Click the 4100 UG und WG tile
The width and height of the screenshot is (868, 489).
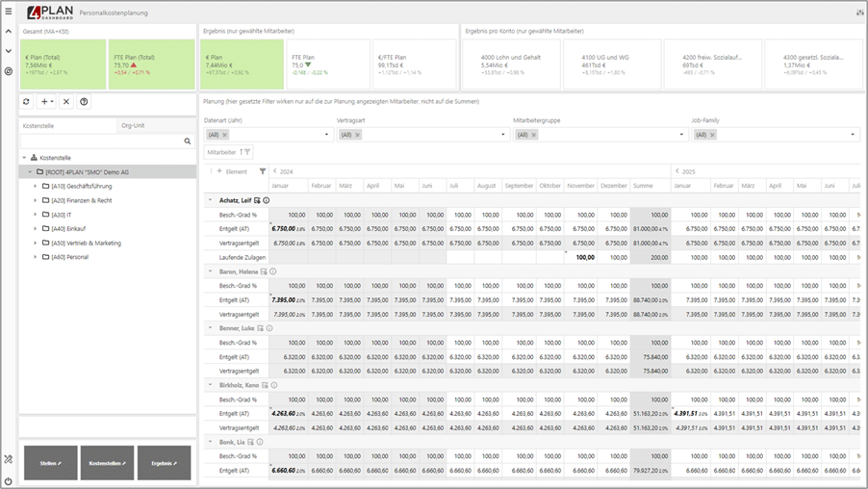tap(612, 64)
